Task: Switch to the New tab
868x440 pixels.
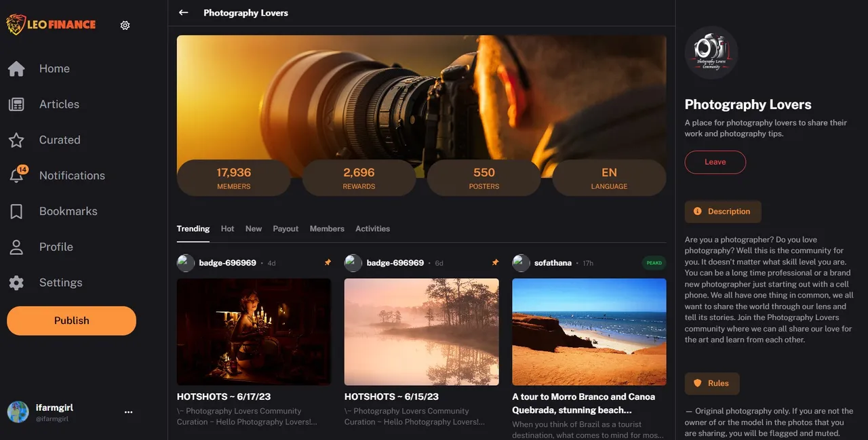Action: pos(254,228)
